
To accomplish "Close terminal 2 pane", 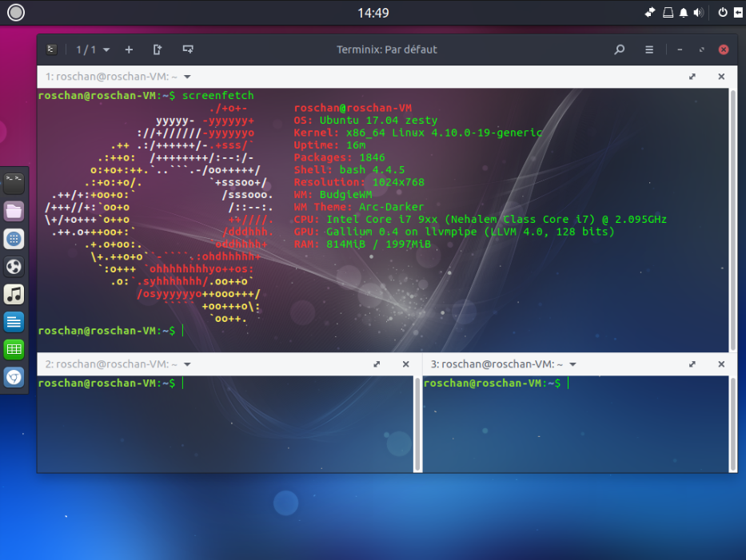I will coord(405,364).
